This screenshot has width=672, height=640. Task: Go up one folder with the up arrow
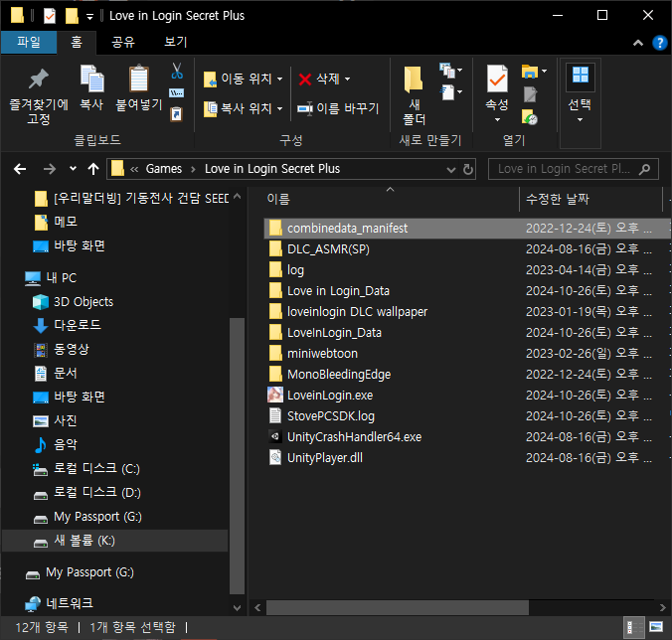point(93,169)
